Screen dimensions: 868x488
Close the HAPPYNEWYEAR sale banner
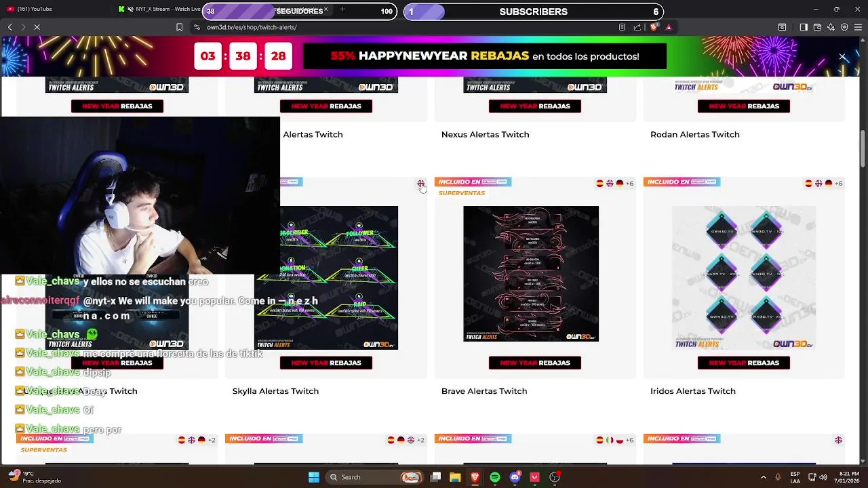(x=842, y=57)
